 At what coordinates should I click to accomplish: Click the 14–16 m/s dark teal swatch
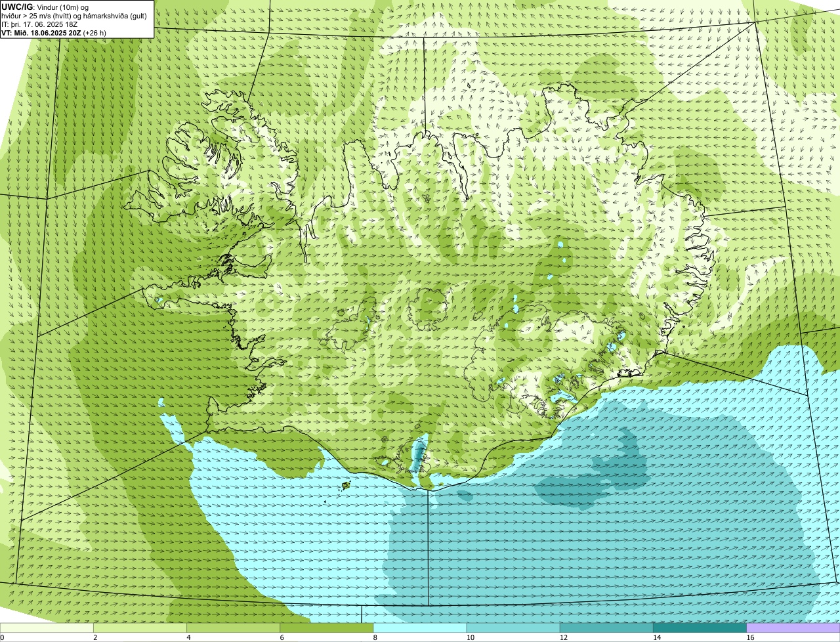(700, 628)
